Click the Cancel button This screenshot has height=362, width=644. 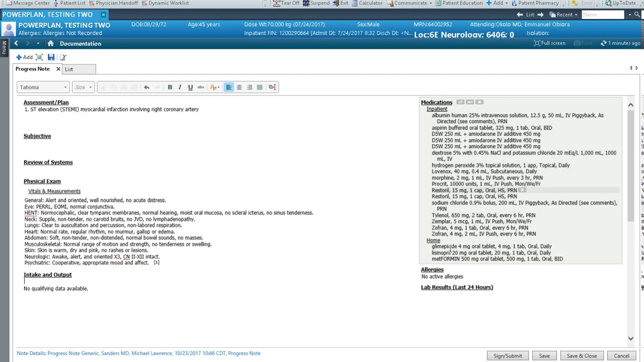click(621, 356)
